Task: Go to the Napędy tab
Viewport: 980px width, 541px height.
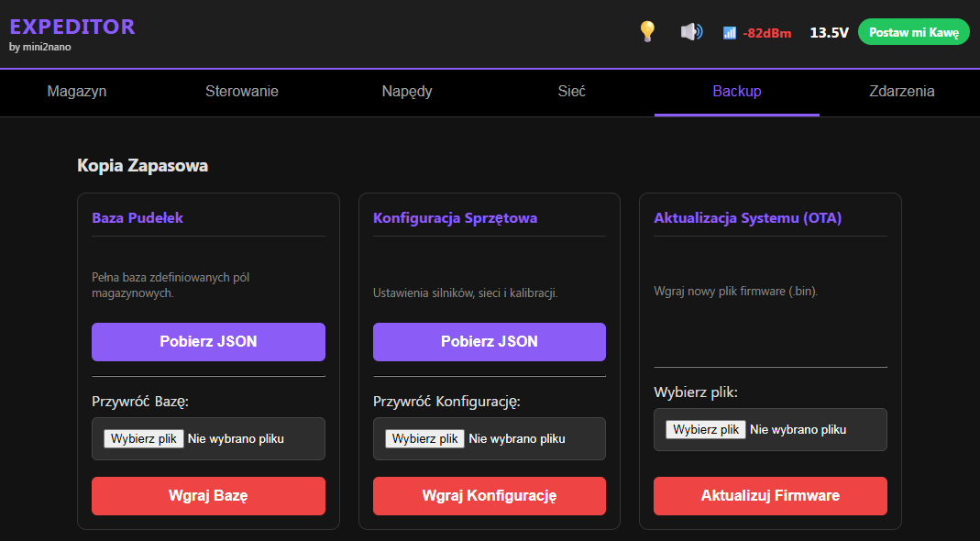Action: click(407, 91)
